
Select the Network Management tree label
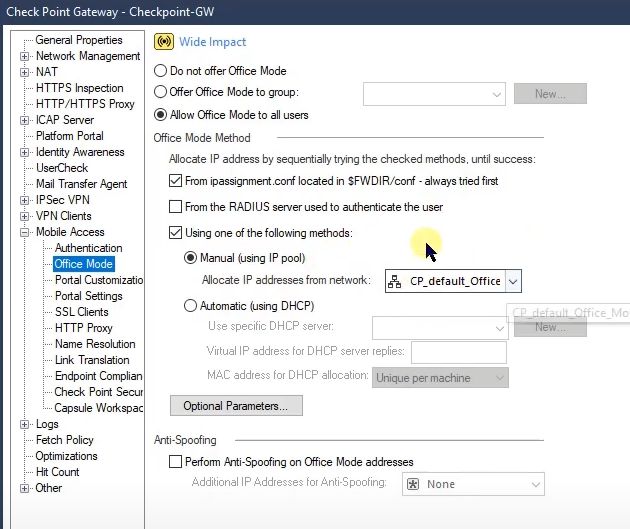pyautogui.click(x=88, y=56)
